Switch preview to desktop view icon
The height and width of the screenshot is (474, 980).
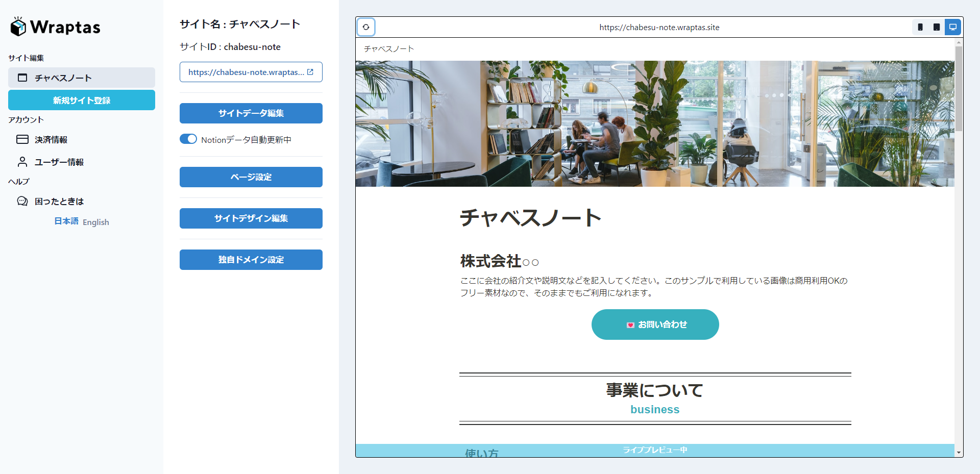coord(953,27)
